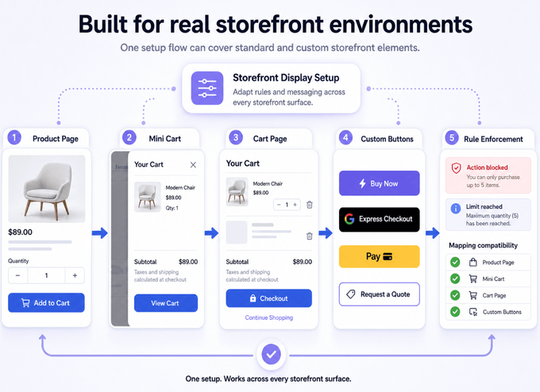This screenshot has width=540, height=392.
Task: Select the Rule Enforcement tab header
Action: 488,139
